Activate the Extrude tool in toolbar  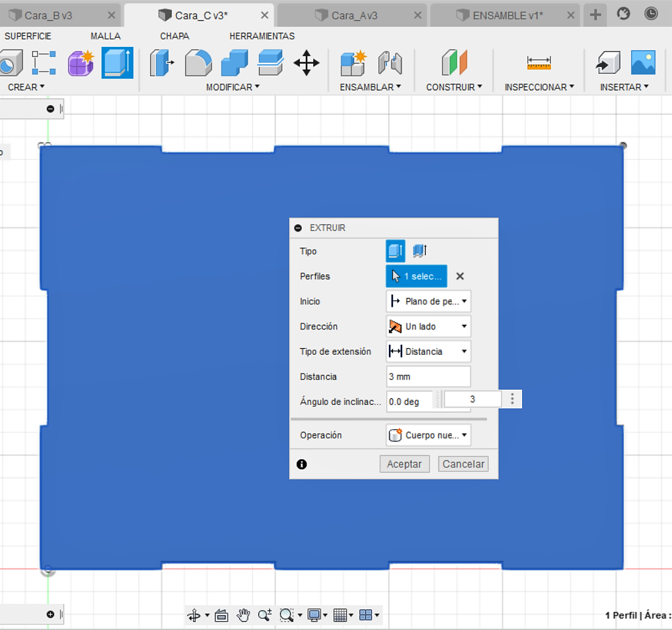(x=117, y=63)
